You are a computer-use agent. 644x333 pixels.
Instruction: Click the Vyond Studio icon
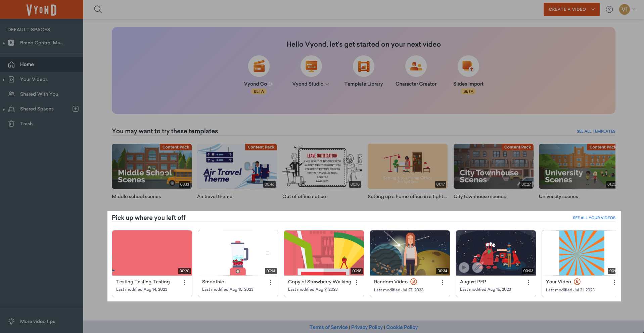point(311,66)
